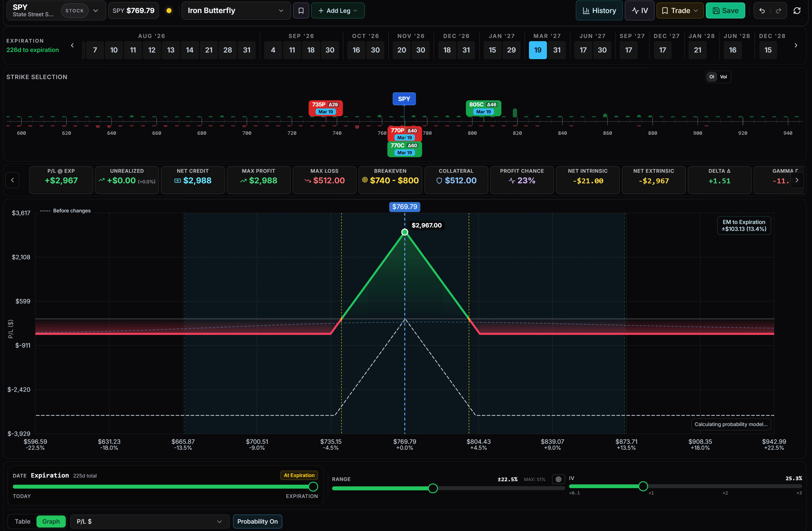Select Jan '28 expiration day 21
812x531 pixels.
(697, 50)
